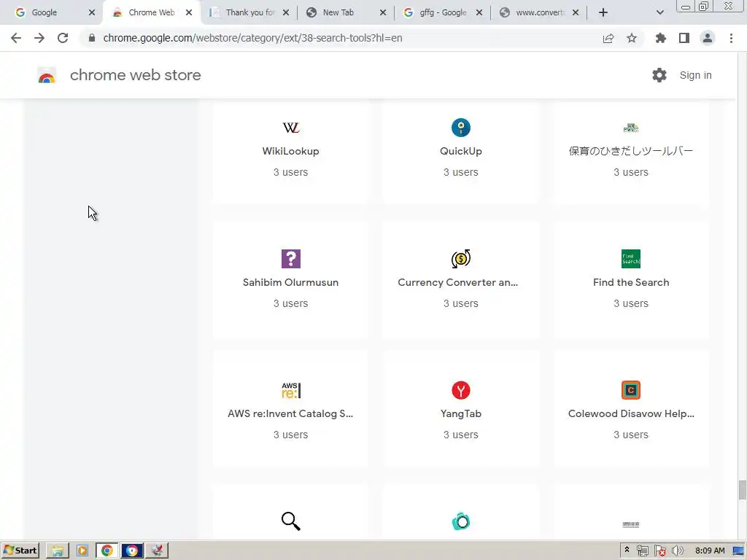747x560 pixels.
Task: Click the WikiLookup extension icon
Action: point(290,128)
